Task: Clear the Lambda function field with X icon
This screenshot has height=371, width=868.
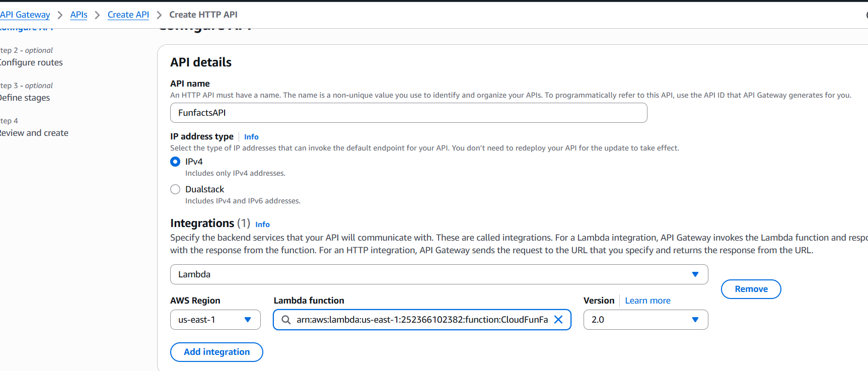Action: (558, 320)
